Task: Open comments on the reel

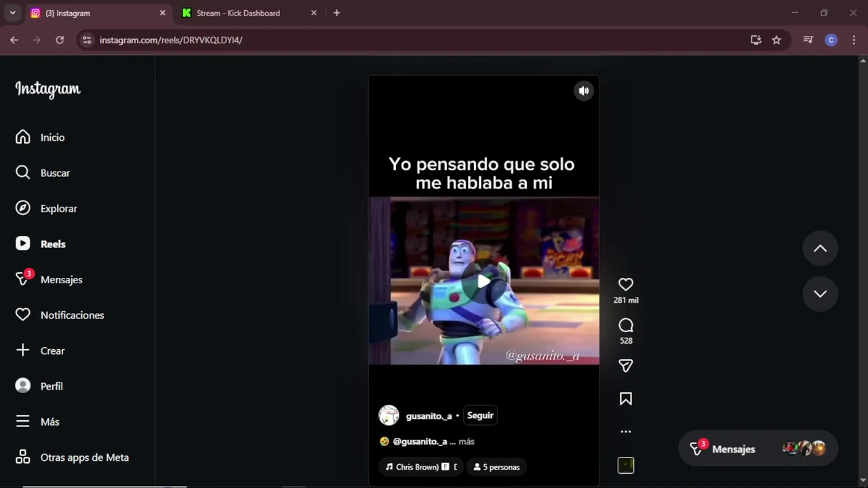Action: pyautogui.click(x=626, y=325)
